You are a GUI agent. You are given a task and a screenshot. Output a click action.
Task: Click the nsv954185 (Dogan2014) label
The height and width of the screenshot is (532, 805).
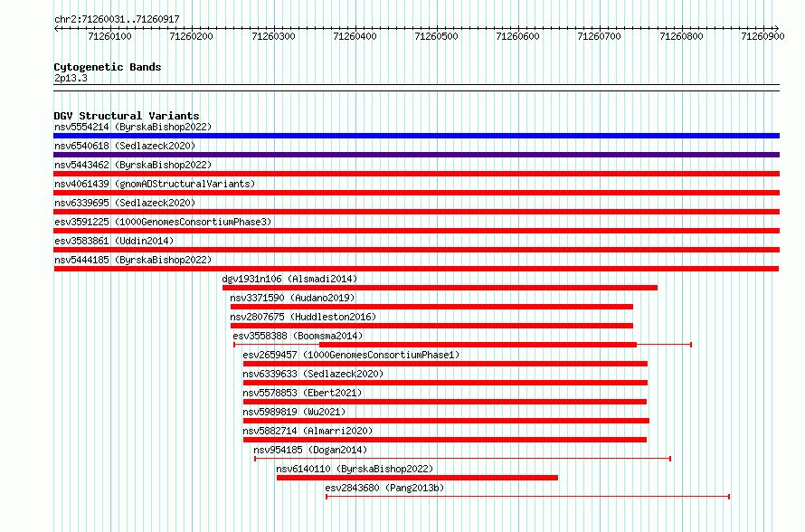310,450
